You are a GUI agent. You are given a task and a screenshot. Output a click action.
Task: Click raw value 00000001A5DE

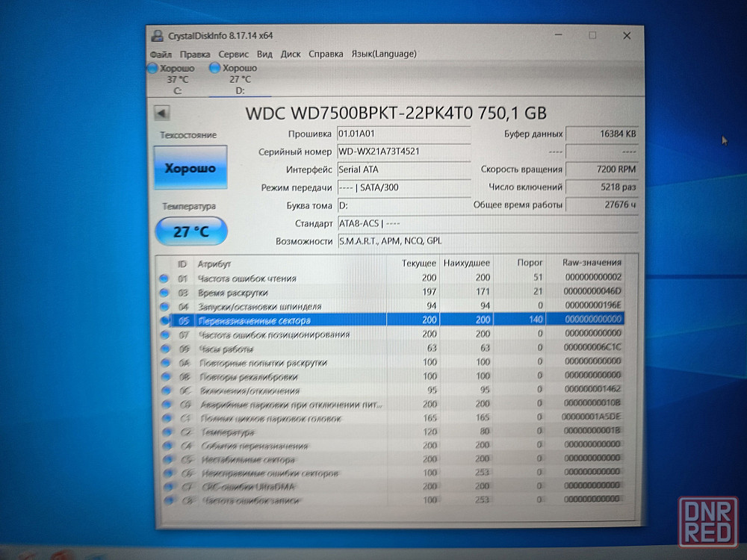[x=592, y=417]
